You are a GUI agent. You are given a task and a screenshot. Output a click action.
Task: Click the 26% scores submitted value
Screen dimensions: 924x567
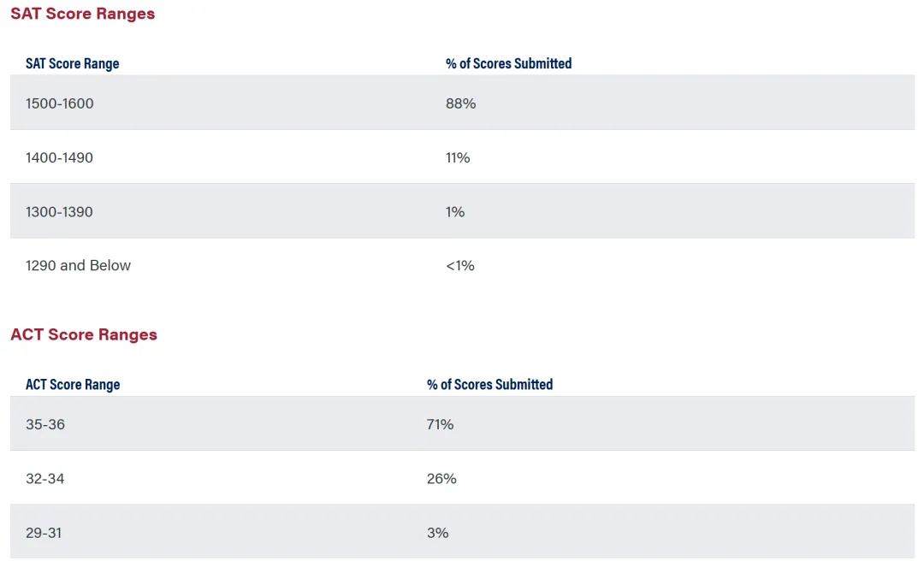tap(441, 479)
